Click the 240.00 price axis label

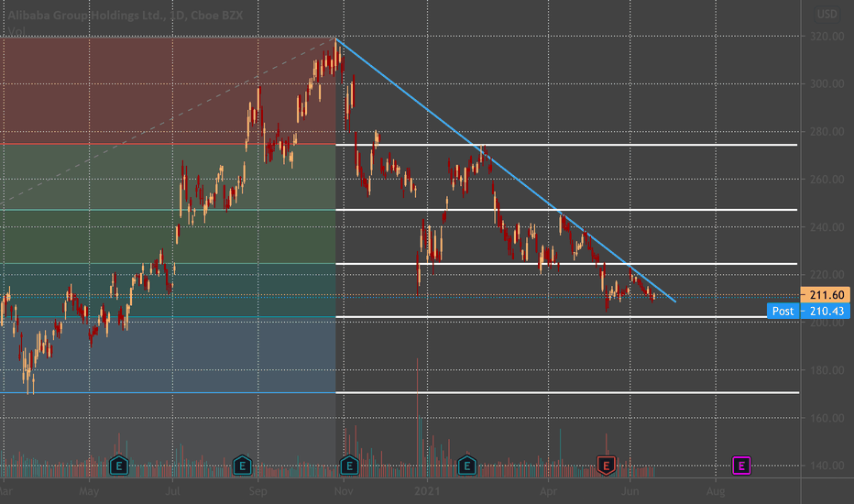click(827, 227)
